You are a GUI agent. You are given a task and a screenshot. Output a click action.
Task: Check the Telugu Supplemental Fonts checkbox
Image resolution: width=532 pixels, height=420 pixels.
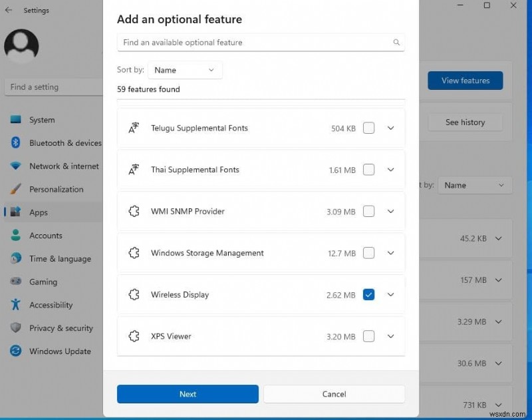coord(368,128)
